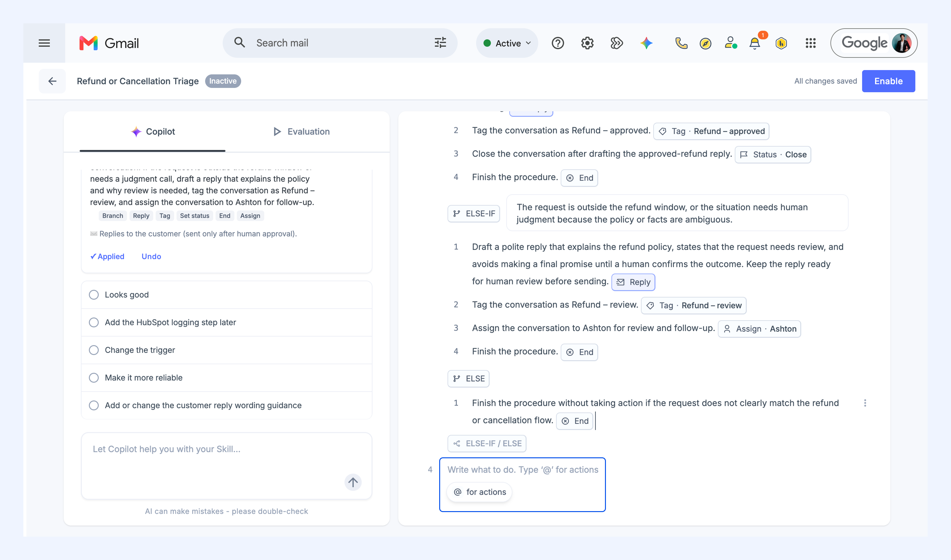Open the Google apps grid
Image resolution: width=951 pixels, height=560 pixels.
tap(810, 43)
